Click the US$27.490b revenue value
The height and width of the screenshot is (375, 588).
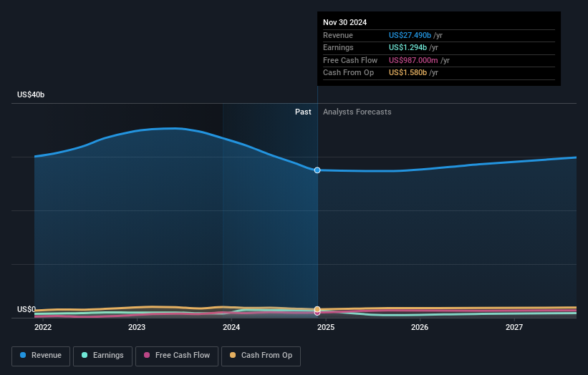(410, 35)
